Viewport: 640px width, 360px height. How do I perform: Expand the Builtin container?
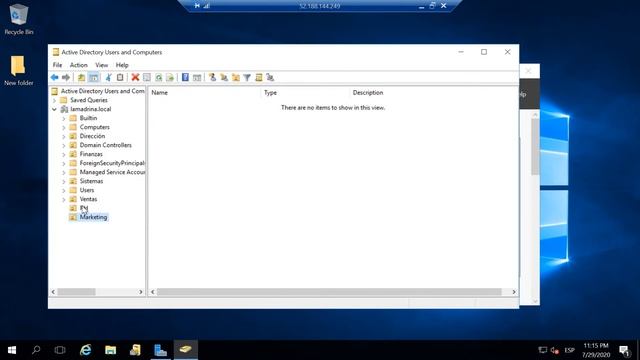64,118
